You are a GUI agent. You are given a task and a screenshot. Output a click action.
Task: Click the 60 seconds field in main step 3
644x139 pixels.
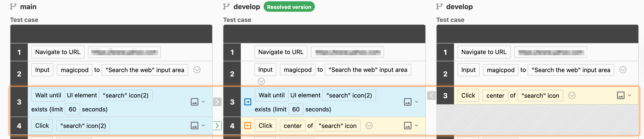click(x=72, y=109)
